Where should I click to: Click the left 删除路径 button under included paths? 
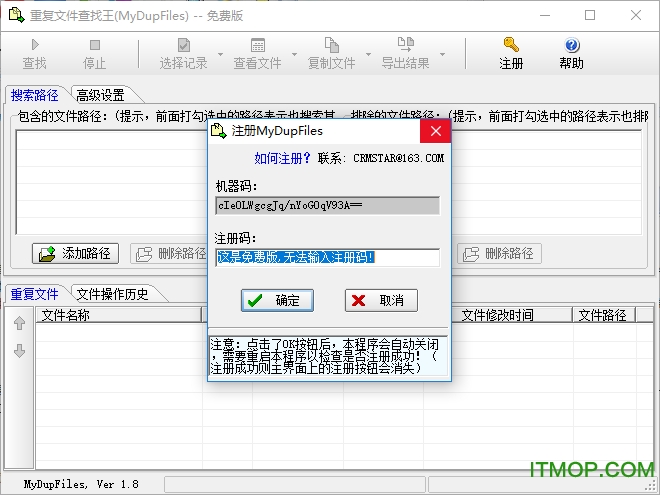point(169,253)
